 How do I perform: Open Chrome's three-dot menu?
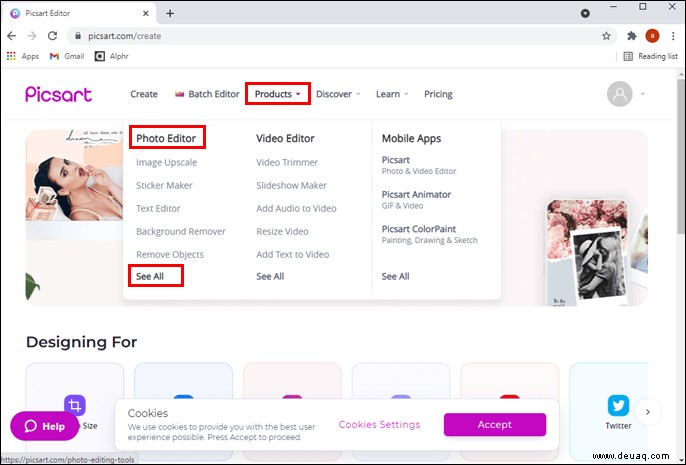673,36
